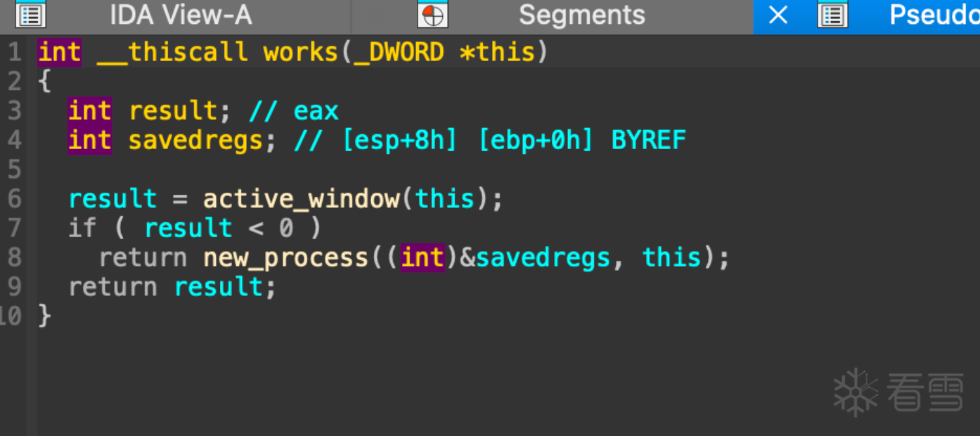Open the Segments tab
The height and width of the screenshot is (436, 980).
(581, 15)
